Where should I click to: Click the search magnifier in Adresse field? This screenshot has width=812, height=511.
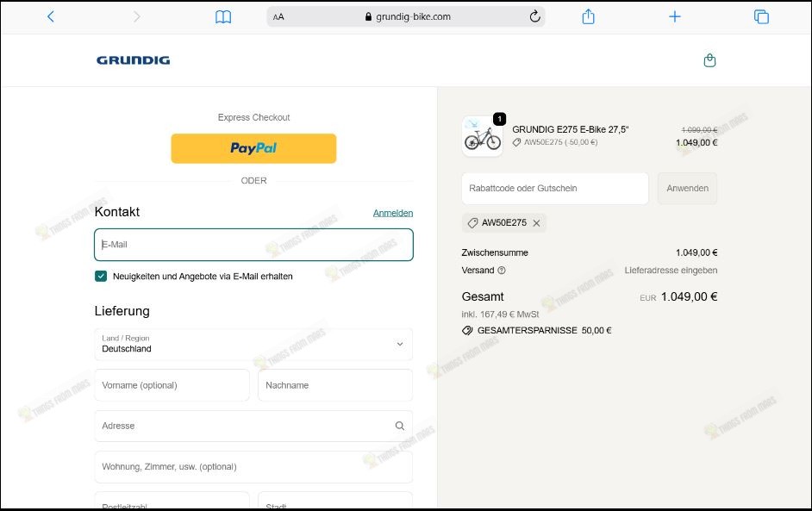pyautogui.click(x=399, y=426)
